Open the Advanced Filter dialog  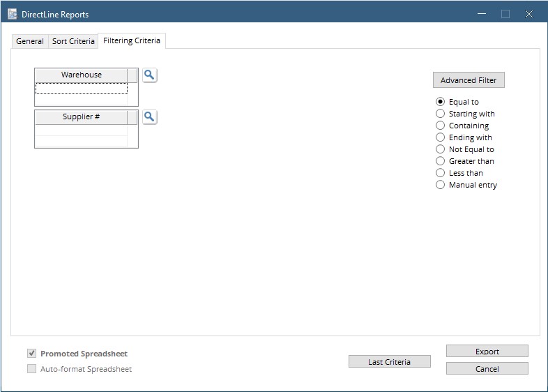pos(469,80)
